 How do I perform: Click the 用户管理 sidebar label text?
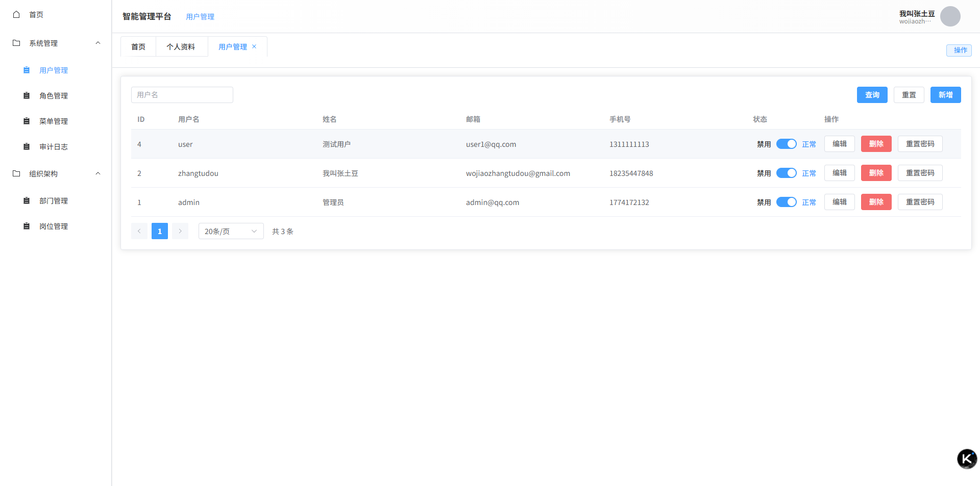(x=54, y=70)
